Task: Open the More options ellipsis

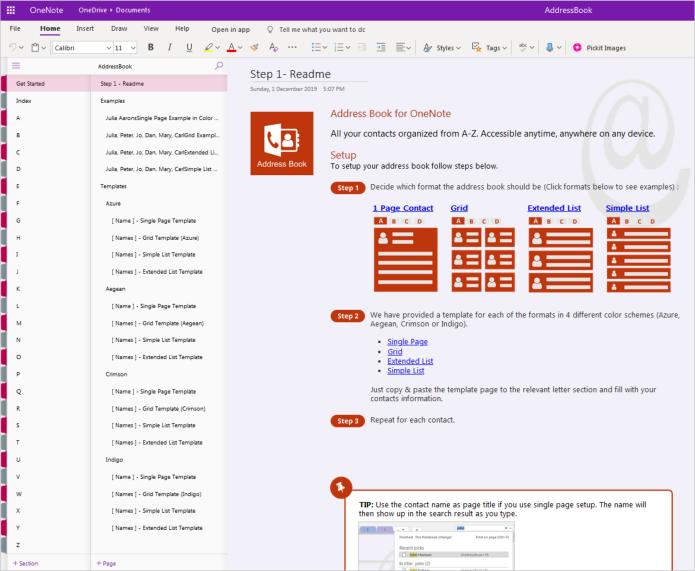Action: pyautogui.click(x=292, y=47)
